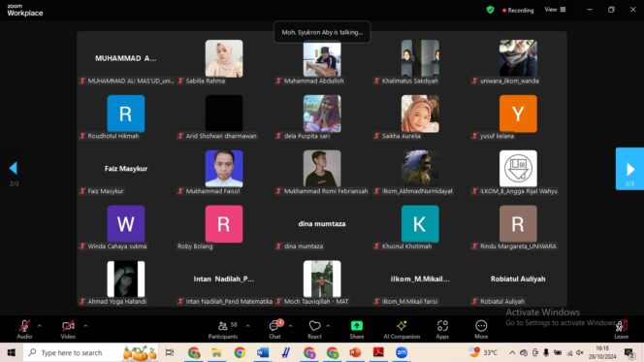This screenshot has height=362, width=644.
Task: Open the View layout menu
Action: 556,10
